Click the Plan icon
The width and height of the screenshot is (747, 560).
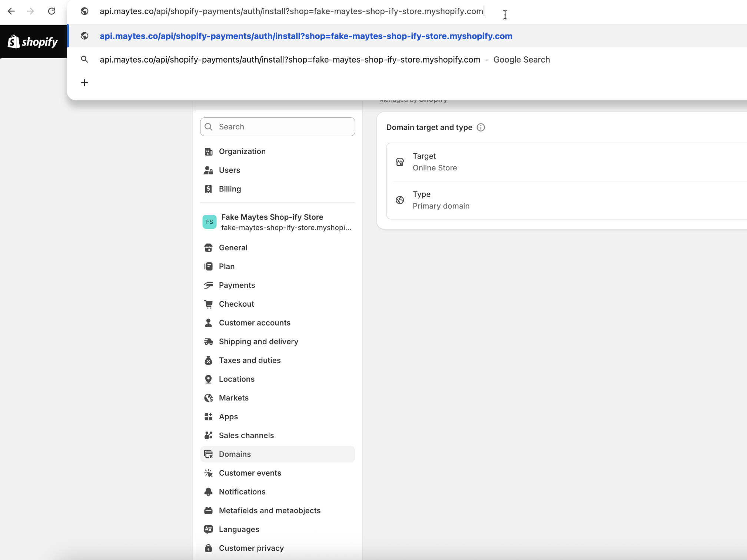(209, 266)
